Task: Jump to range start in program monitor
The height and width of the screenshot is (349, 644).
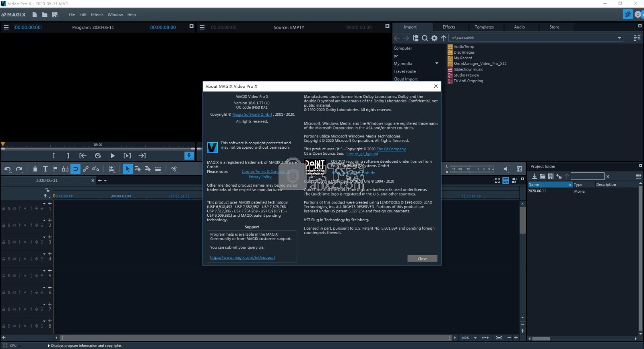Action: (83, 156)
